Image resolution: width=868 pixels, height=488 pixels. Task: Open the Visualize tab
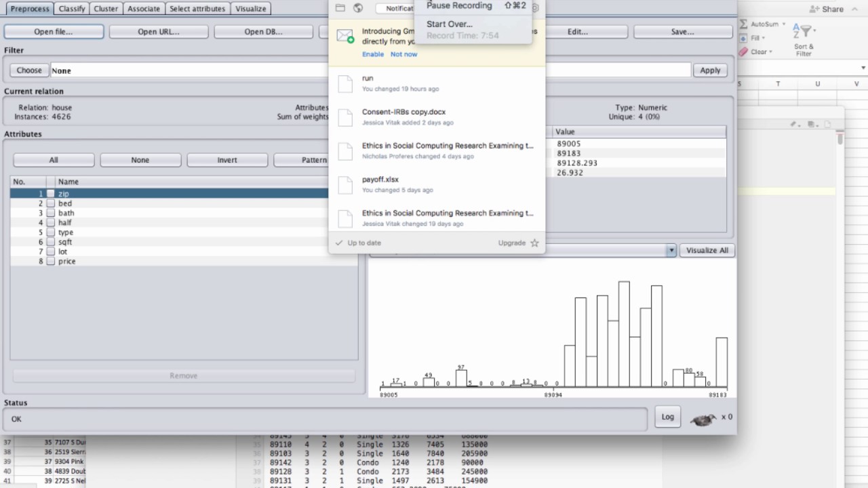pyautogui.click(x=251, y=9)
